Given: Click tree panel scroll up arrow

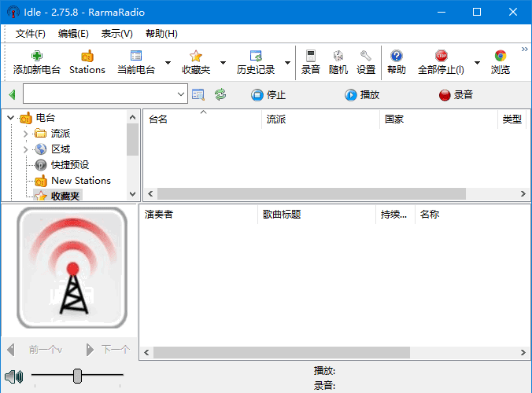Looking at the screenshot, I should (x=133, y=117).
